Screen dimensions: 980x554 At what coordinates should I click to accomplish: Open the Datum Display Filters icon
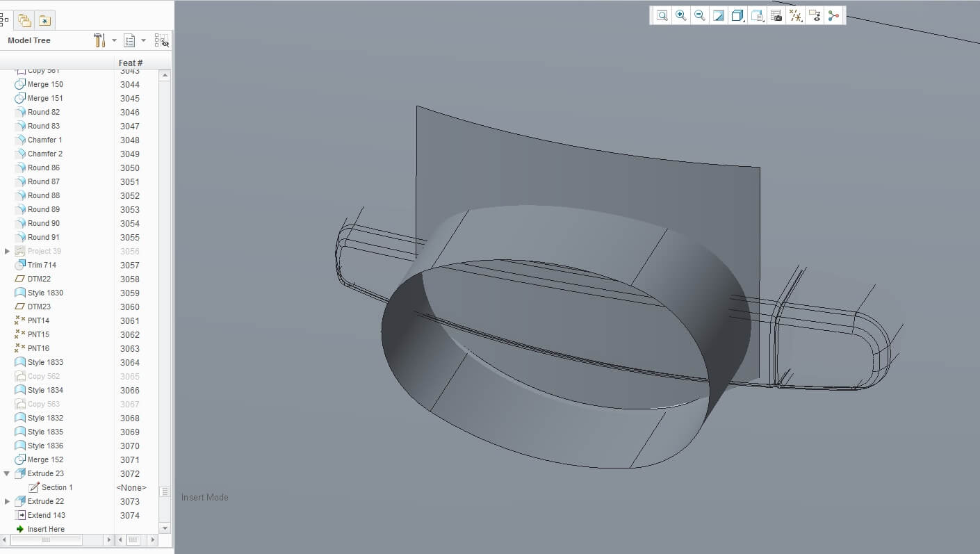click(796, 15)
